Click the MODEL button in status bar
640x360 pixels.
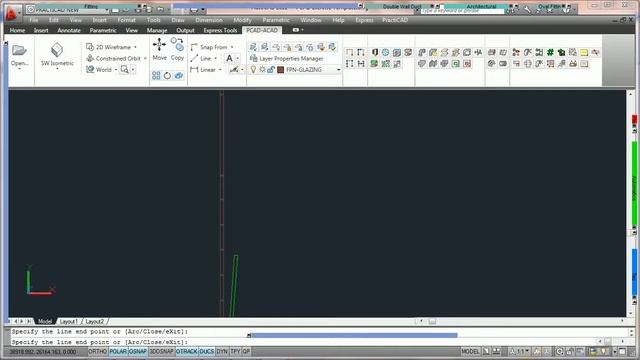tap(470, 351)
